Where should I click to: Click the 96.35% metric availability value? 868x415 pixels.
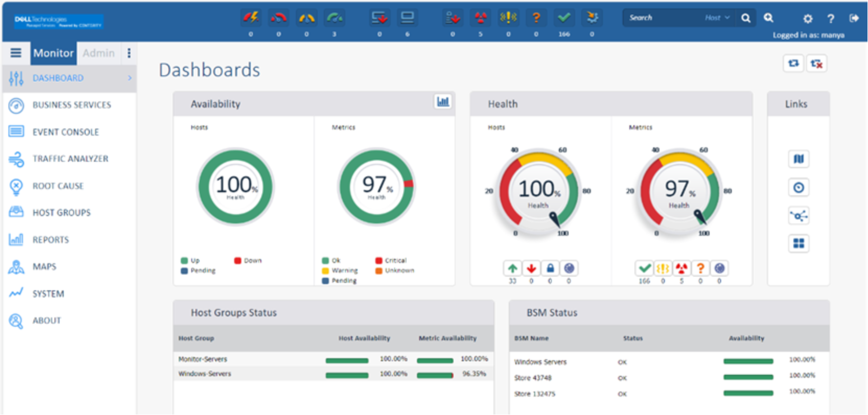click(x=474, y=374)
